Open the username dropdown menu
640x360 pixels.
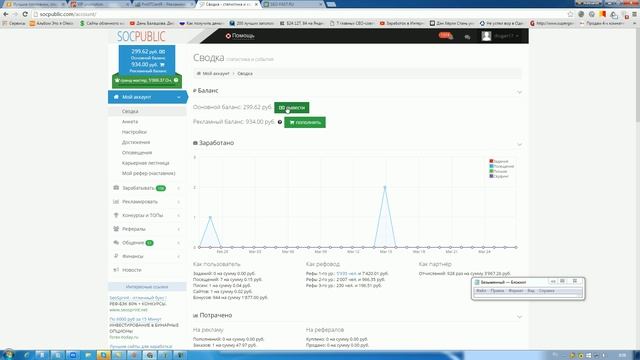point(506,36)
